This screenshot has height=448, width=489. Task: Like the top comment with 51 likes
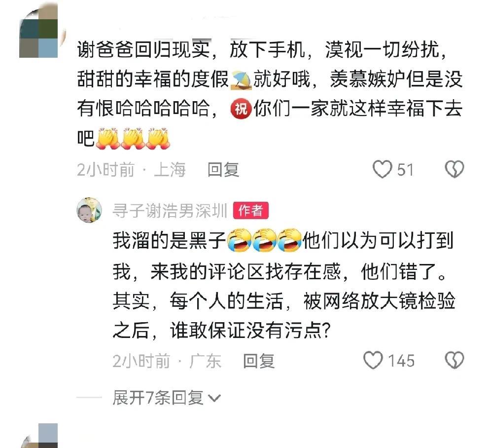pyautogui.click(x=383, y=170)
